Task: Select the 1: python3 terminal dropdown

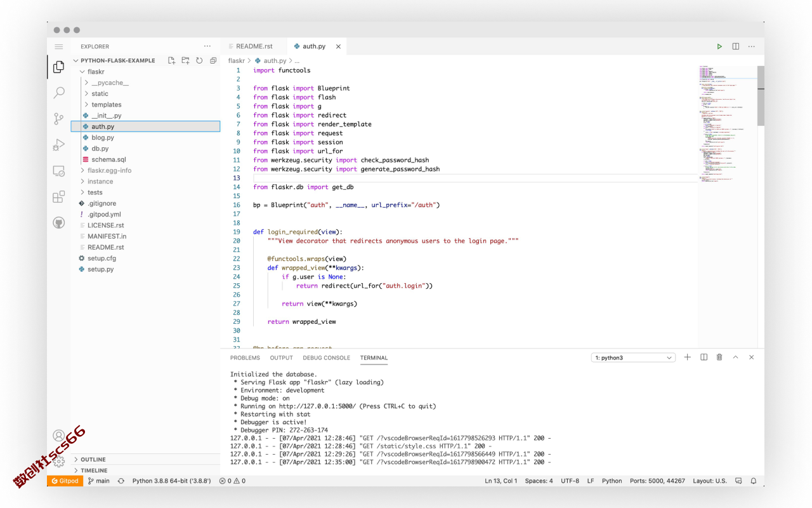Action: [x=633, y=358]
